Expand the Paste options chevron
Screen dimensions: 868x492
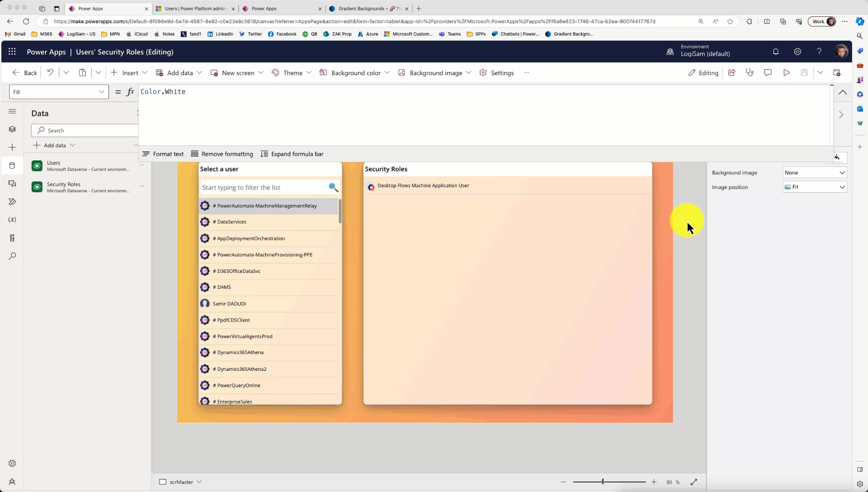(x=98, y=72)
